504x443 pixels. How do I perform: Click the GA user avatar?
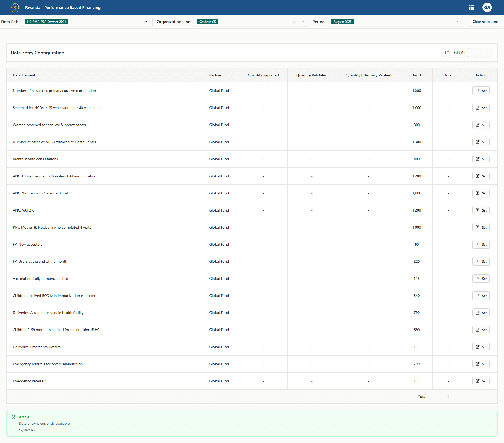pos(487,7)
